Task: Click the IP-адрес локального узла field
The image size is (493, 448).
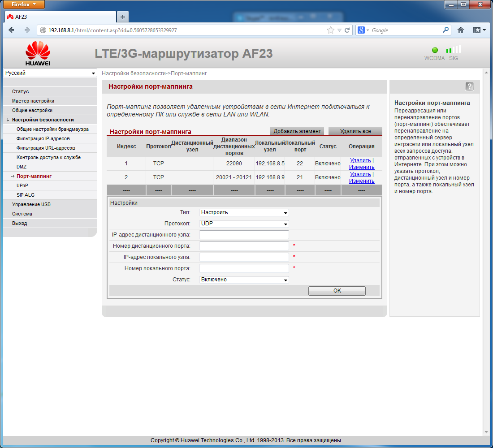Action: (244, 257)
